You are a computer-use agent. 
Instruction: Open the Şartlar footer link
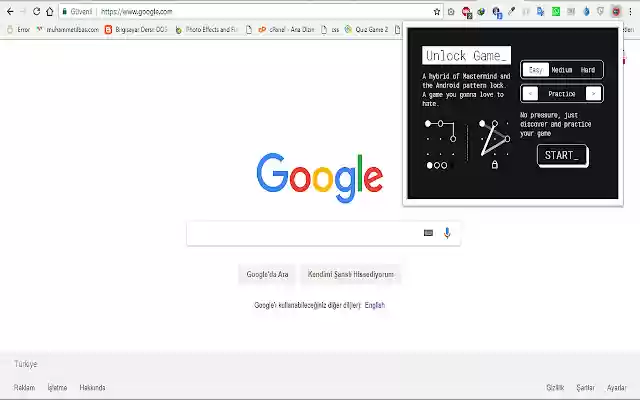(585, 387)
